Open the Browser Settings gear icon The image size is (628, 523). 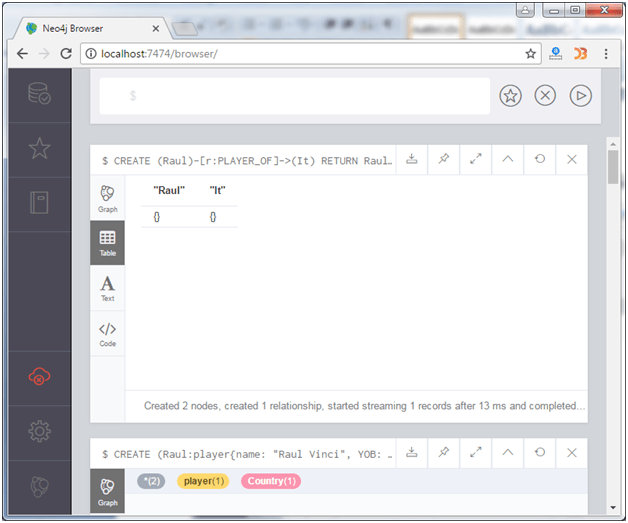click(39, 431)
